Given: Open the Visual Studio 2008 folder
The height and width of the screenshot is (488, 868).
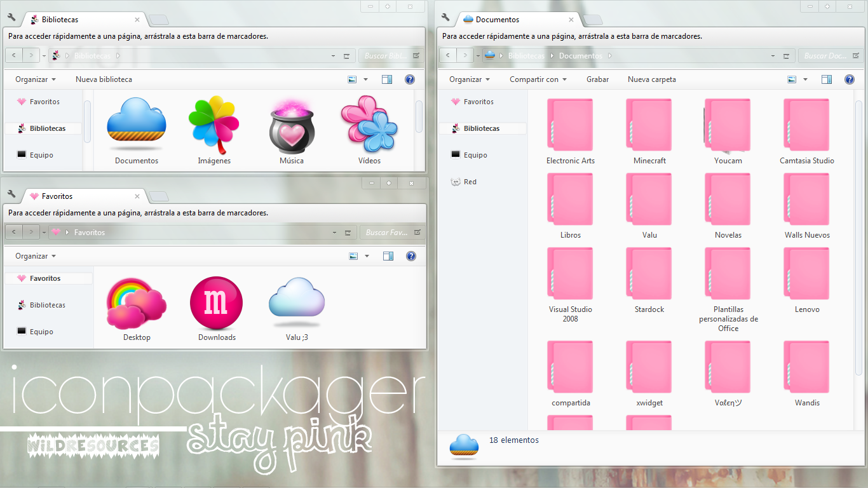Looking at the screenshot, I should [x=570, y=273].
